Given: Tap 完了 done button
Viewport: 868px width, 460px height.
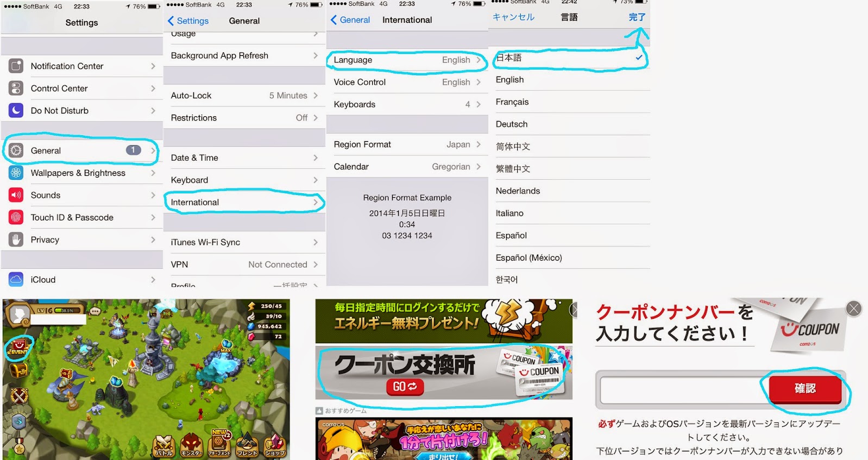Looking at the screenshot, I should (x=637, y=17).
